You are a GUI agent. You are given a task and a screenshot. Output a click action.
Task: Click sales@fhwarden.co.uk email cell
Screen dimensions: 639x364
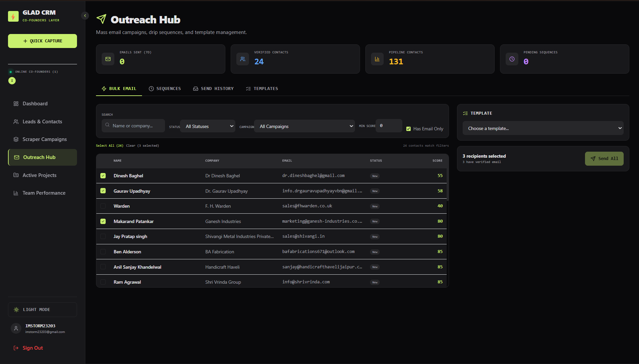(307, 206)
